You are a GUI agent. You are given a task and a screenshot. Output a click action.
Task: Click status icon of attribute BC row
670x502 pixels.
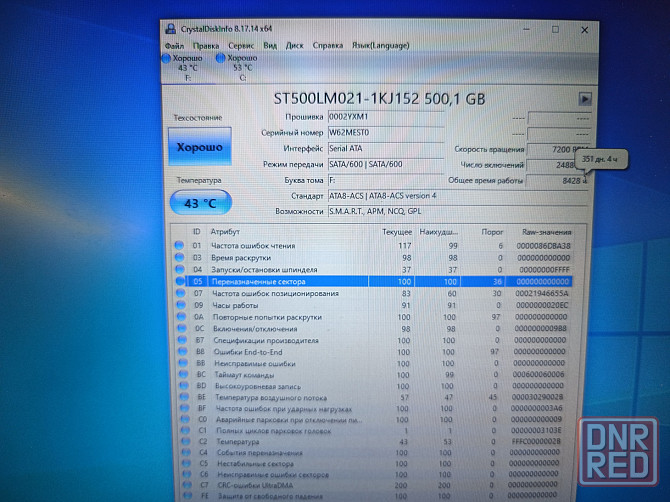(x=184, y=374)
